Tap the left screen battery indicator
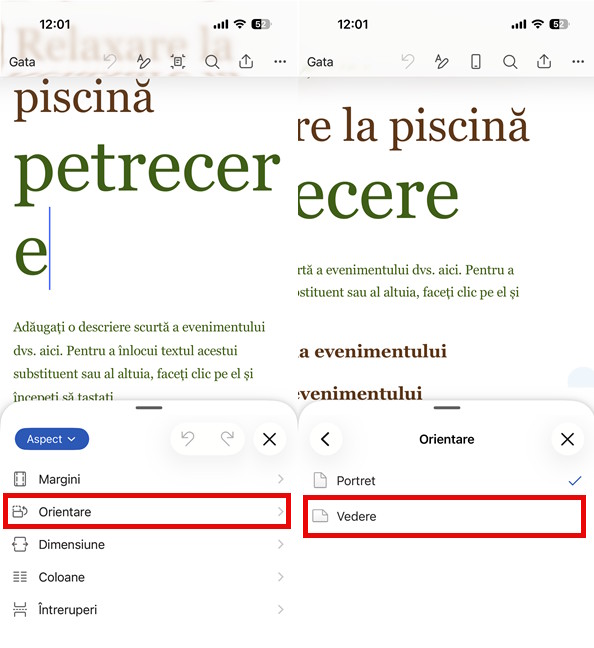This screenshot has height=648, width=594. coord(261,24)
